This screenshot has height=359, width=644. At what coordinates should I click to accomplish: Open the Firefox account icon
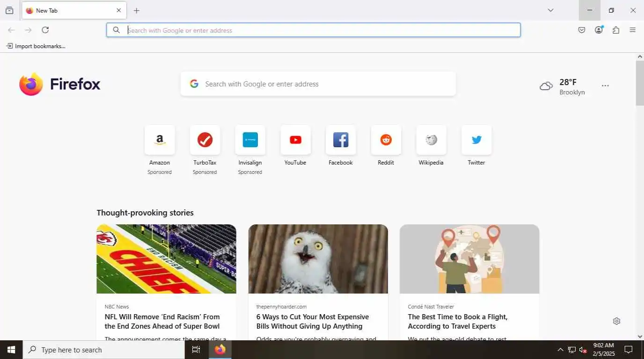[599, 30]
